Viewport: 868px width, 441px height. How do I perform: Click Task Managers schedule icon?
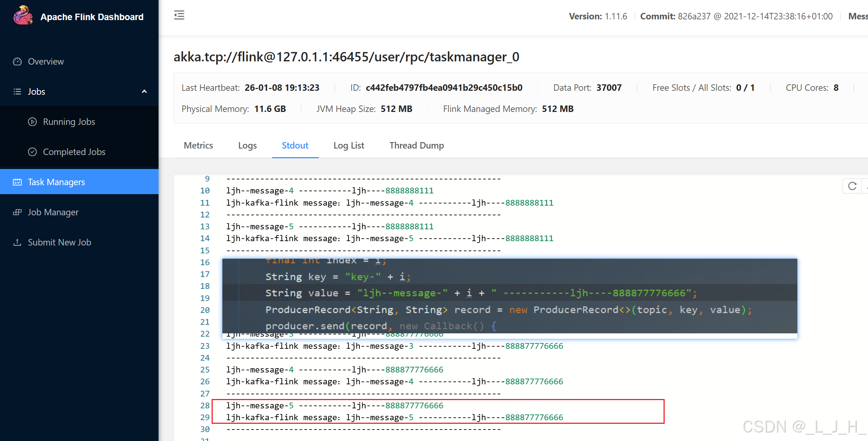click(x=17, y=182)
